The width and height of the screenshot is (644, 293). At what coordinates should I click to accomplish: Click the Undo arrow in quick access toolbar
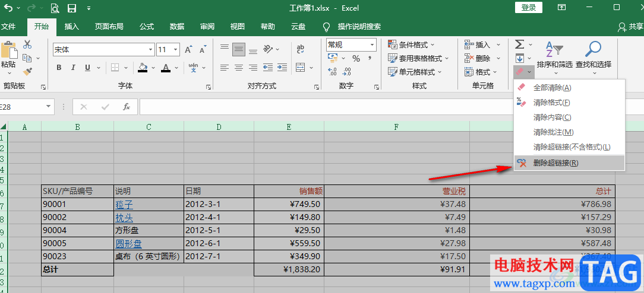coord(8,8)
